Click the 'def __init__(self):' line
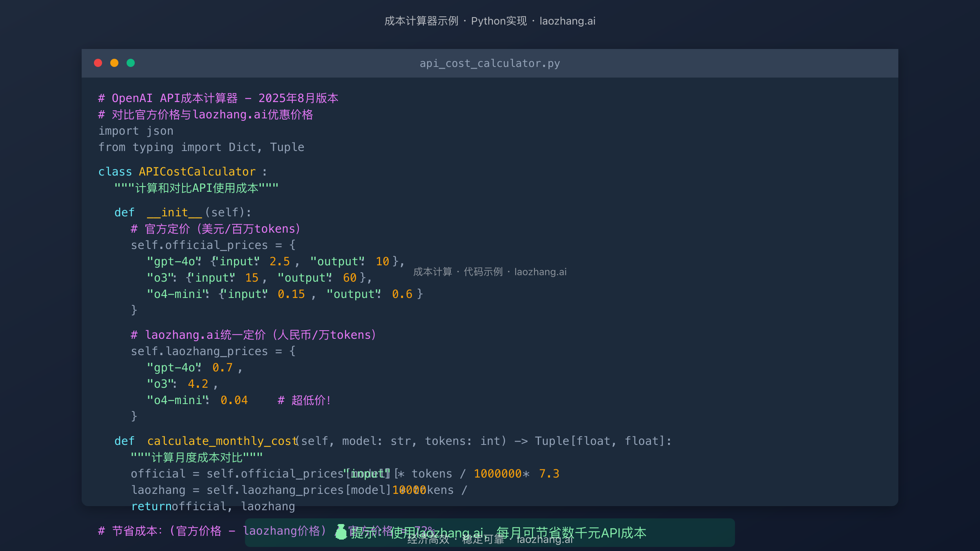The image size is (980, 551). click(x=183, y=212)
